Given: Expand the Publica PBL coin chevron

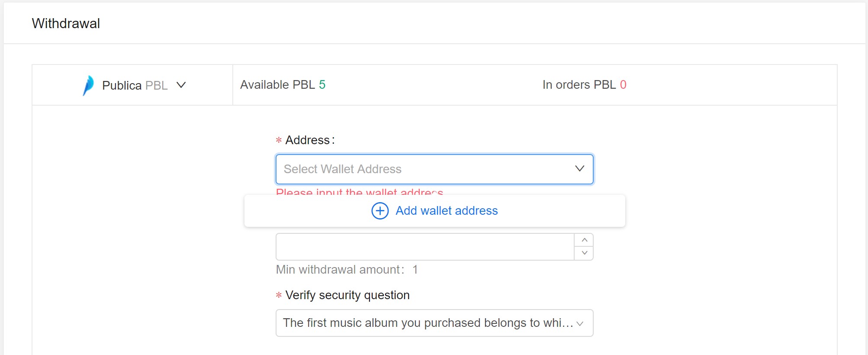Looking at the screenshot, I should click(x=181, y=85).
